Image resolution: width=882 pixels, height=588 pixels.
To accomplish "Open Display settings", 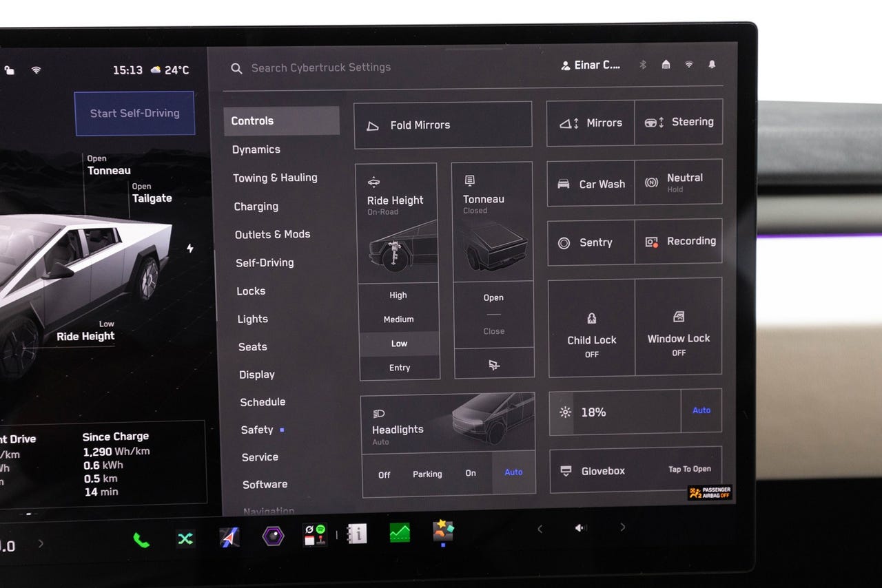I will (257, 375).
